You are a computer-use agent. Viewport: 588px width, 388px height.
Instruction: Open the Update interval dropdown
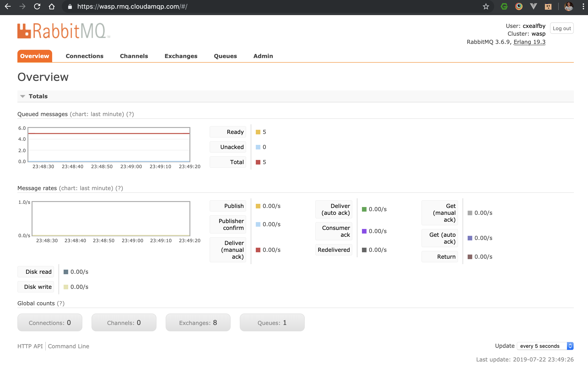pos(545,346)
